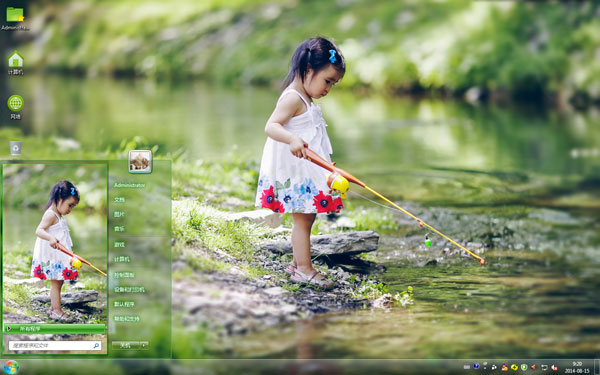
Task: Click the user account picture in Start menu
Action: pyautogui.click(x=140, y=161)
